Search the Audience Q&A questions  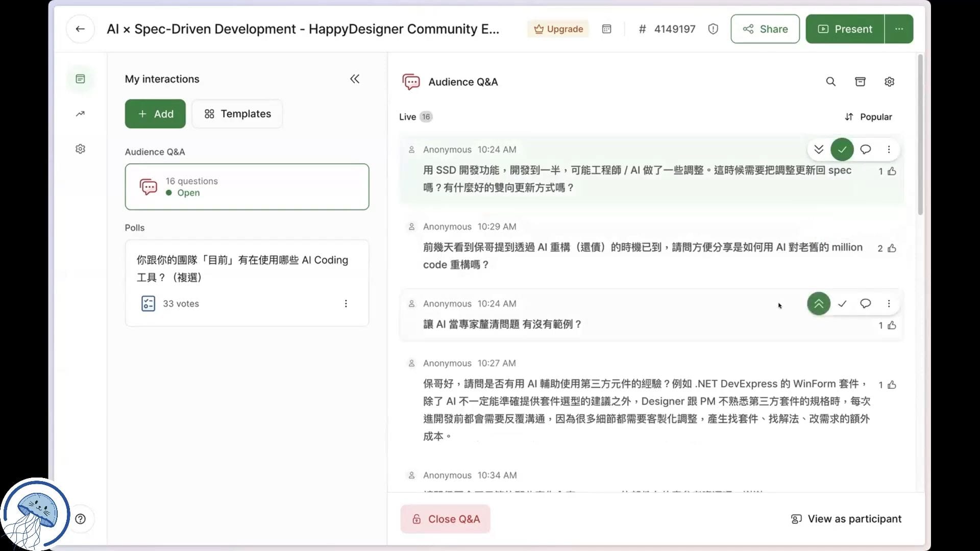coord(830,82)
